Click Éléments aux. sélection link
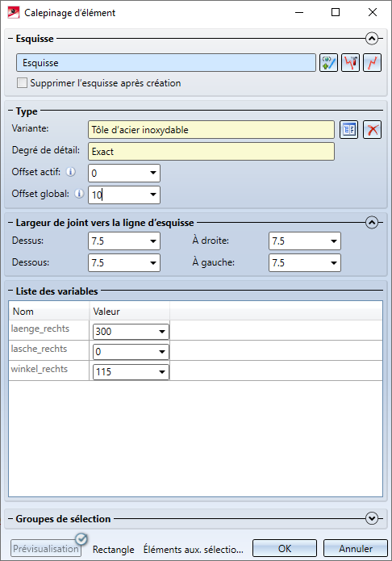 [x=193, y=549]
